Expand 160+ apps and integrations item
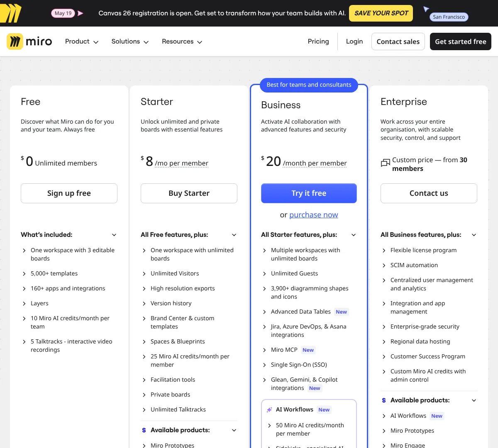Image resolution: width=498 pixels, height=448 pixels. 69,288
